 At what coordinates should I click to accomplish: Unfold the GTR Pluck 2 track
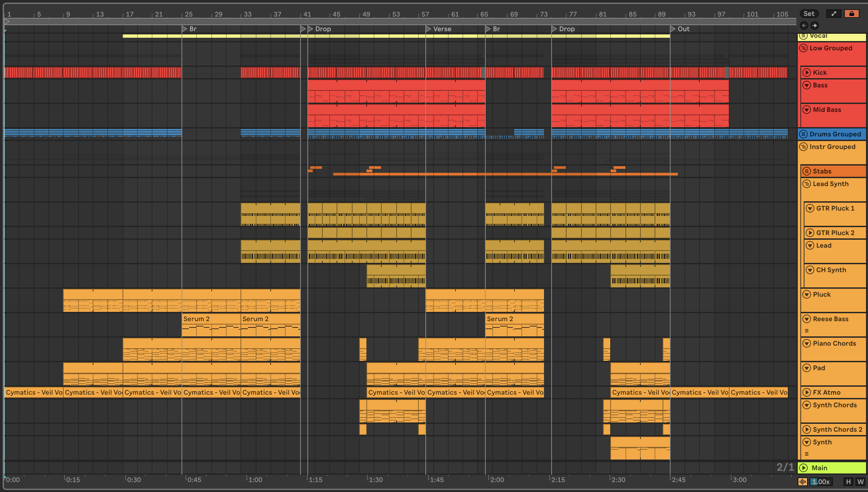tap(810, 233)
